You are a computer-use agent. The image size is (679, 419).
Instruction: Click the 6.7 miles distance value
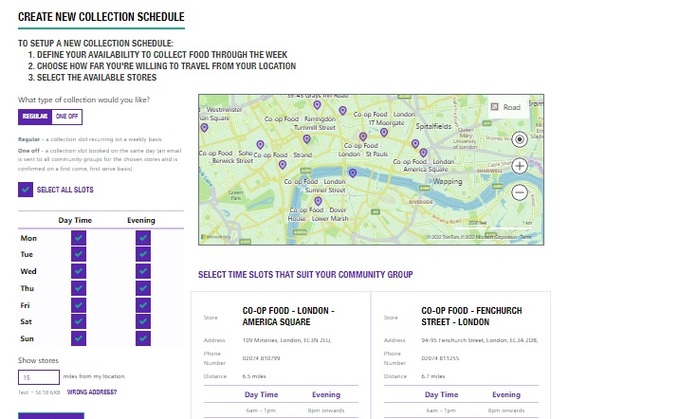433,376
